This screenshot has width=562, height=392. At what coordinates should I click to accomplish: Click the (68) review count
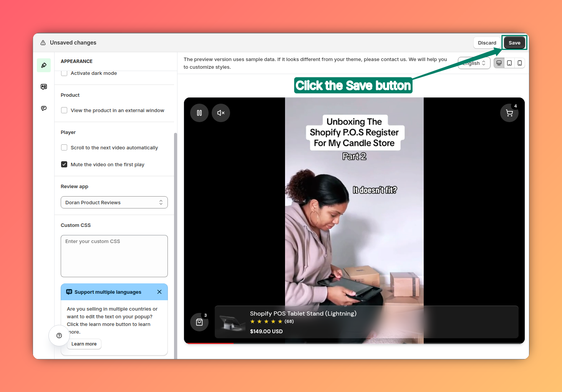[x=289, y=322]
